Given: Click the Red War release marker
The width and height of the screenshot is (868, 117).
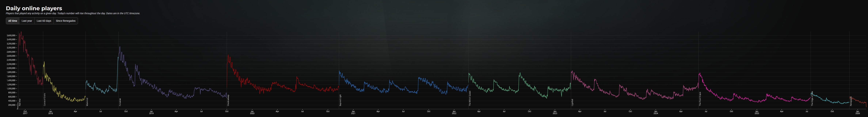Looking at the screenshot, I should (20, 102).
